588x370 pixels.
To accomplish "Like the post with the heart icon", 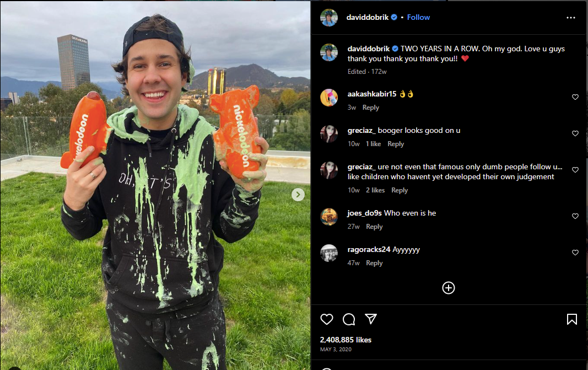I will (x=327, y=319).
